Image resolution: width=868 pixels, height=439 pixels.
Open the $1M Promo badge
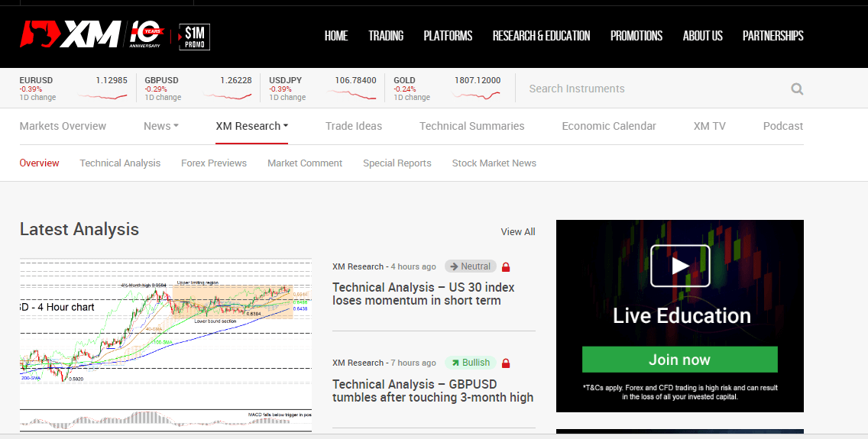tap(194, 37)
